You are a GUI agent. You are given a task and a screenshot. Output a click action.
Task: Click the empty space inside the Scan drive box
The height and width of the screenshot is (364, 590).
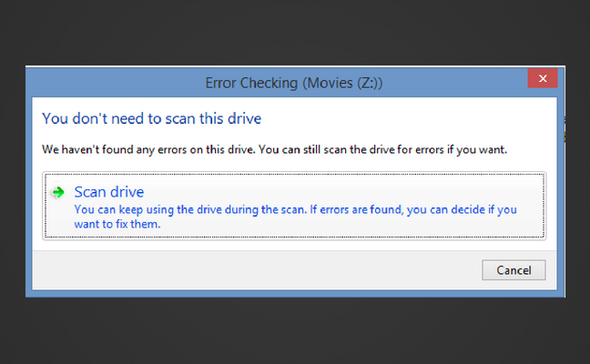click(x=339, y=190)
